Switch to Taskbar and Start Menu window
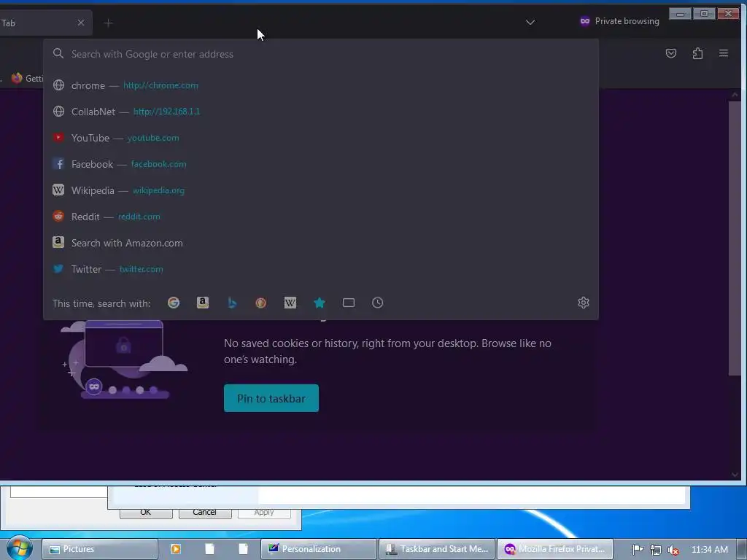This screenshot has height=560, width=747. pyautogui.click(x=438, y=549)
